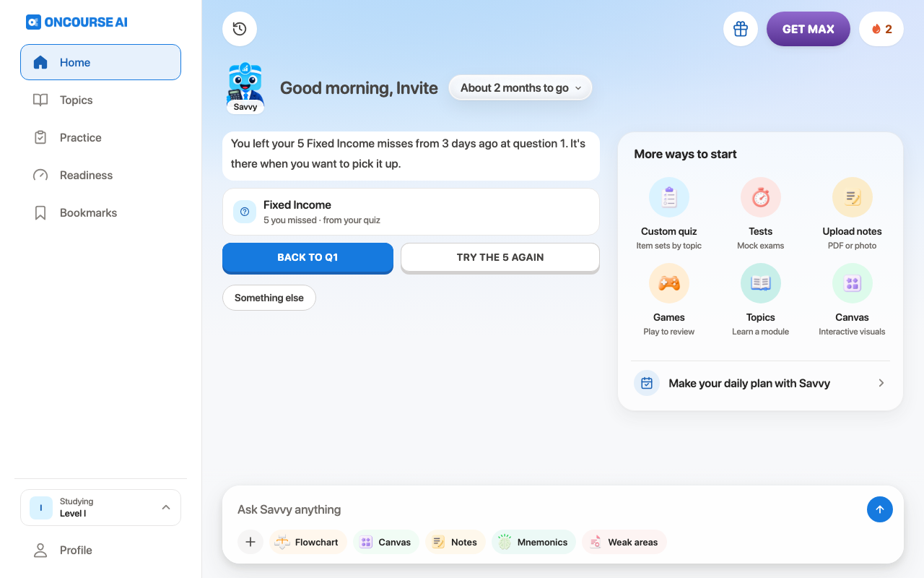Open Readiness in the sidebar

pos(100,175)
